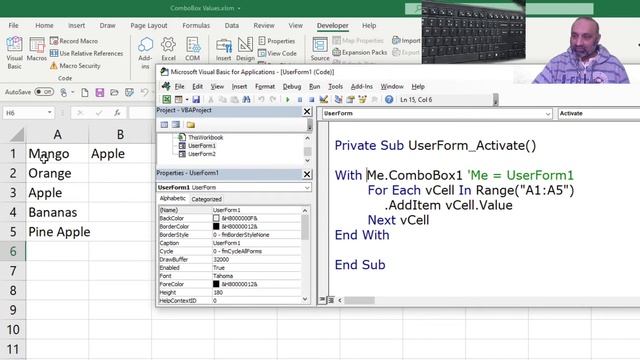The height and width of the screenshot is (360, 640).
Task: Open Object Browser icon in VBA toolbar
Action: coord(362,99)
